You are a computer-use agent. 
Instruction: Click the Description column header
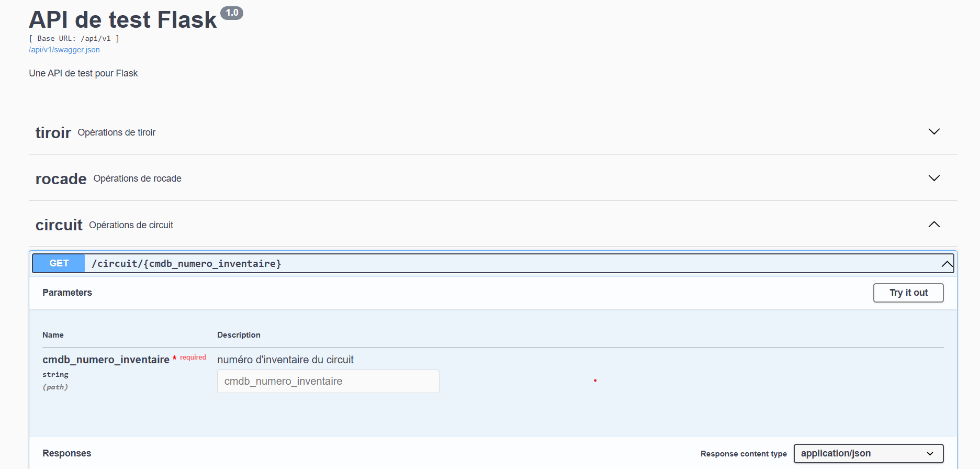pyautogui.click(x=239, y=335)
